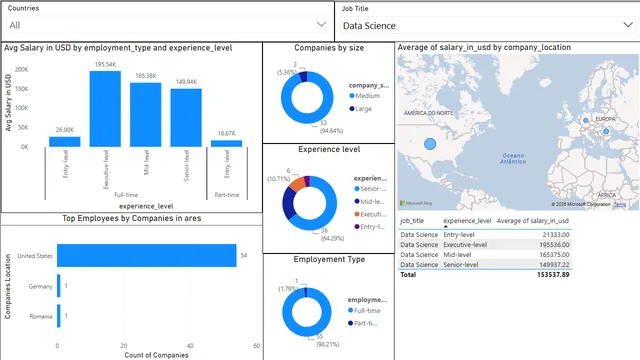
Task: Click the Experience level chart title
Action: point(329,149)
